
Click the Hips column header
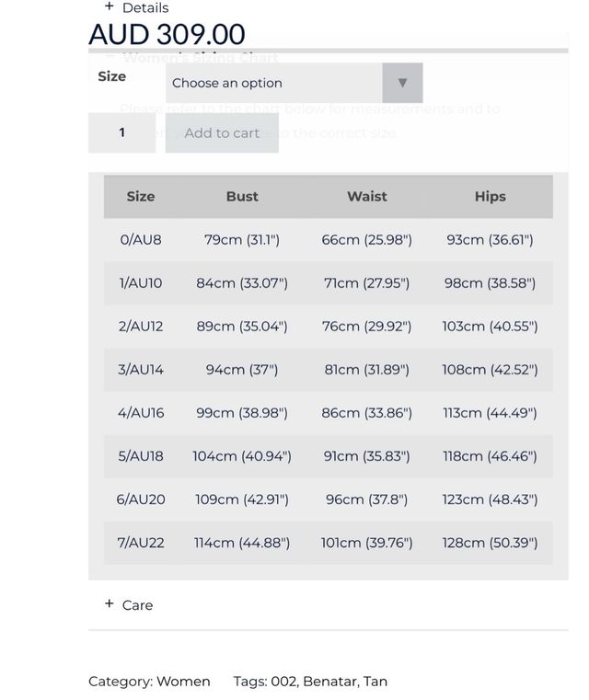(x=490, y=197)
